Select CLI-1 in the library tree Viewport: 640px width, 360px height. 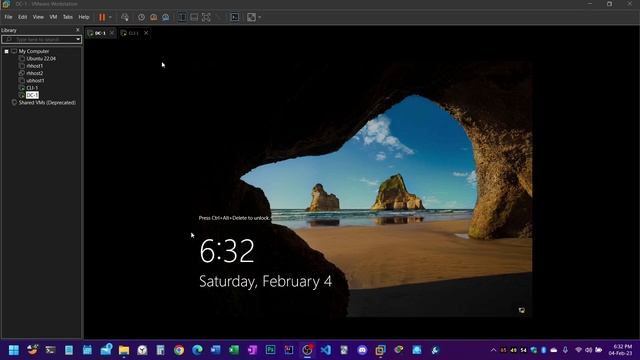(x=32, y=88)
